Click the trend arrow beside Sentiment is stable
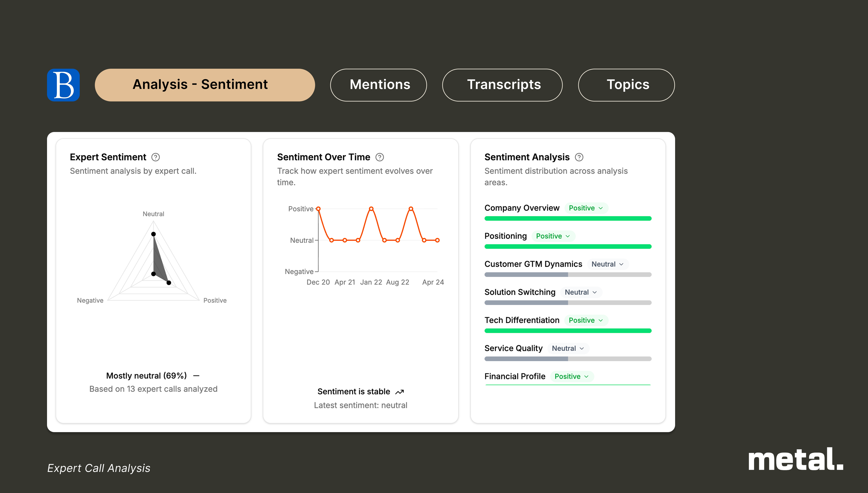Screen dimensions: 868x493 (400, 392)
